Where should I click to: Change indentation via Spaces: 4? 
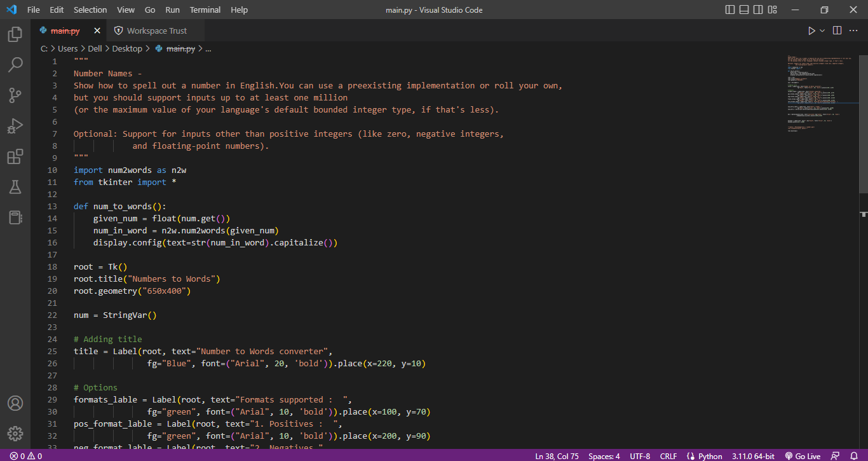point(604,456)
